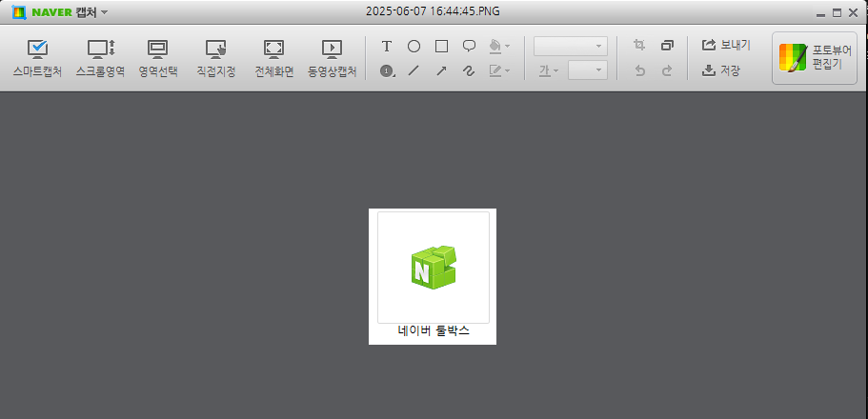Screen dimensions: 868x419
Task: Maximize the NAVER 캡처 window
Action: (x=837, y=13)
